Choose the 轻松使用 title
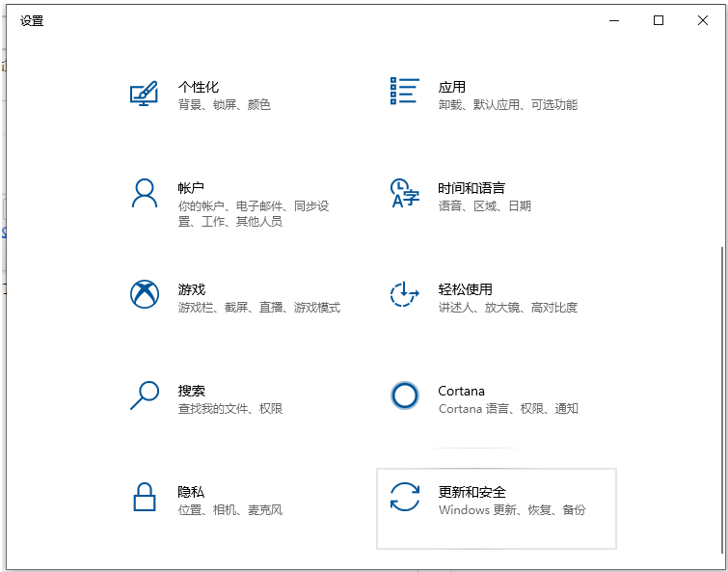The height and width of the screenshot is (572, 728). (x=465, y=289)
